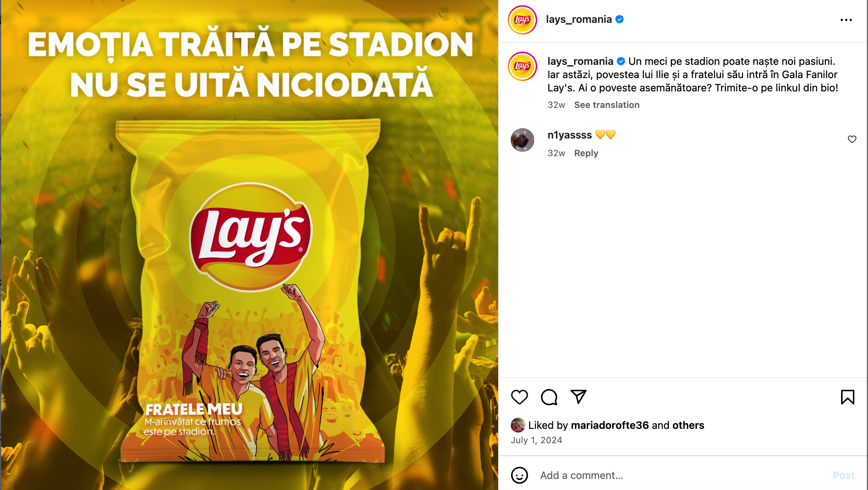Open lays_romania username in header

click(579, 20)
